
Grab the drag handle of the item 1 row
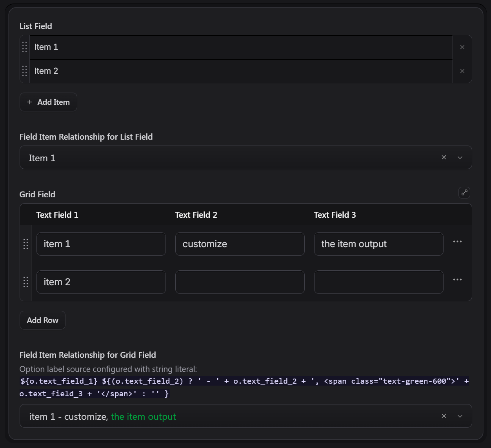click(26, 244)
